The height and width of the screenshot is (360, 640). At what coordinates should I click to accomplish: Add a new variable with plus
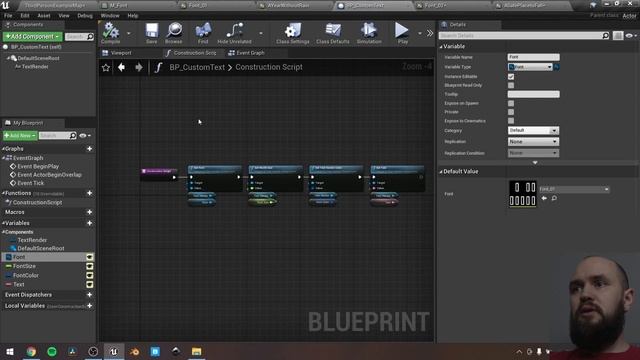point(89,223)
